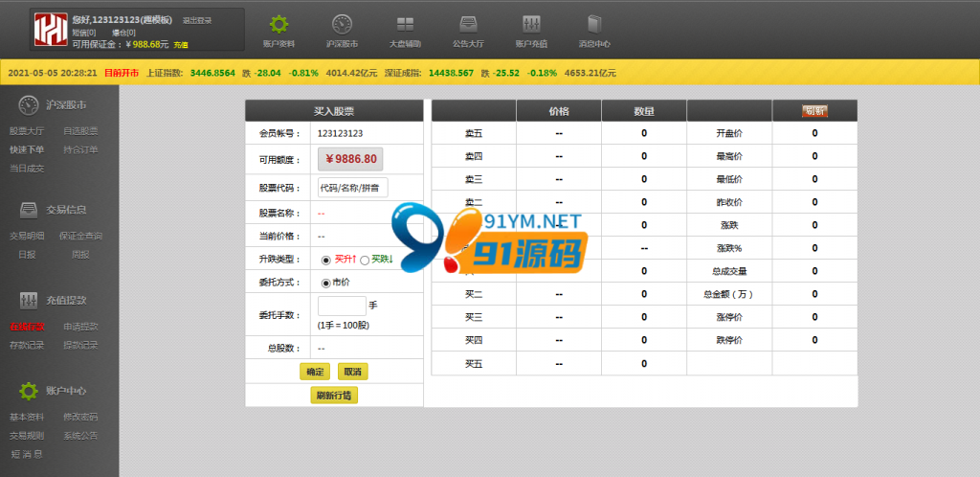Click the red and white site logo

[51, 30]
